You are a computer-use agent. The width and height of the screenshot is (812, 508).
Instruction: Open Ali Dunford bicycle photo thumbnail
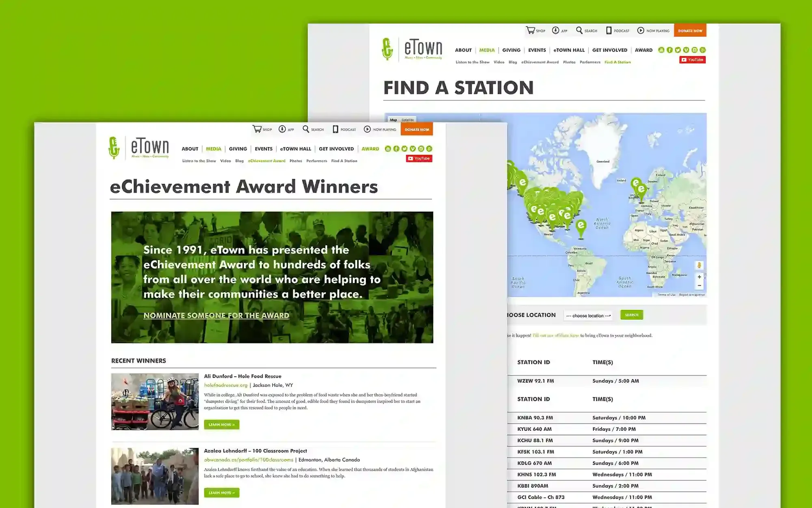pyautogui.click(x=155, y=402)
